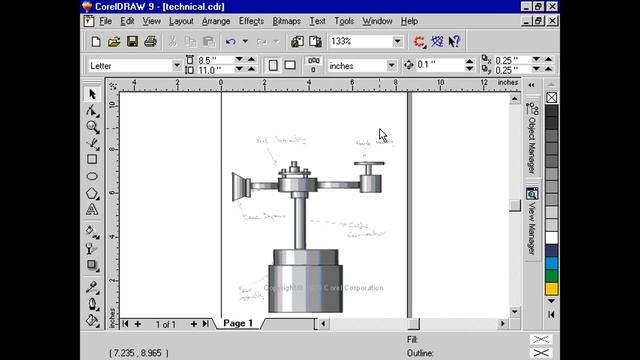Pick the blue color swatch

(551, 263)
